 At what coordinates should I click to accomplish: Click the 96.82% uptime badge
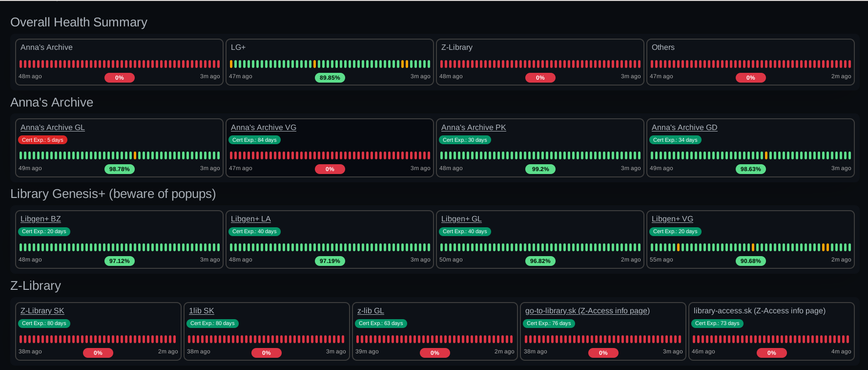tap(540, 261)
